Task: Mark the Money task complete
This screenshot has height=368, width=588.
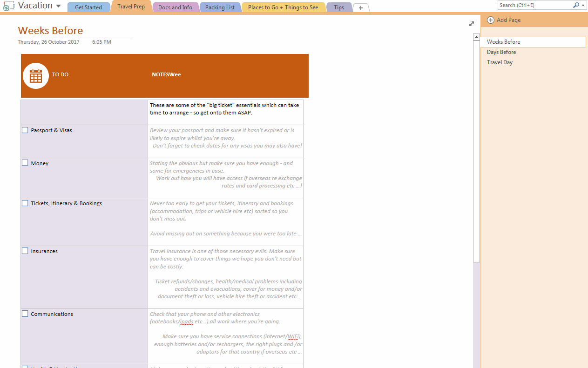Action: click(25, 163)
